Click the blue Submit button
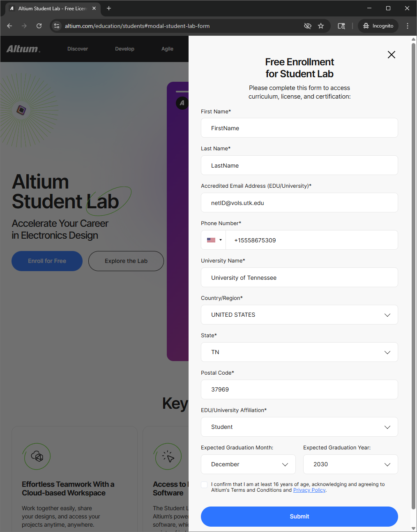417x532 pixels. [x=299, y=516]
